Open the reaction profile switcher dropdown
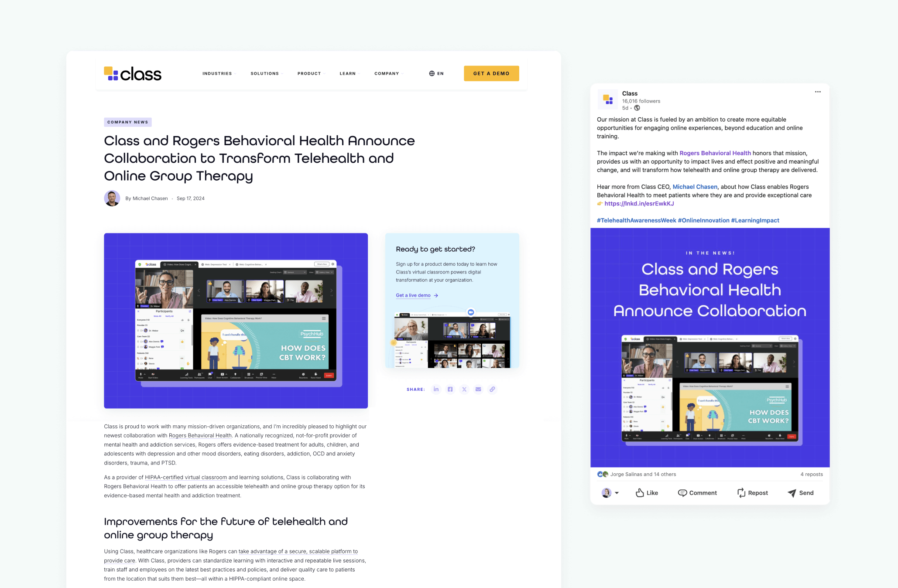The width and height of the screenshot is (898, 588). [x=617, y=493]
